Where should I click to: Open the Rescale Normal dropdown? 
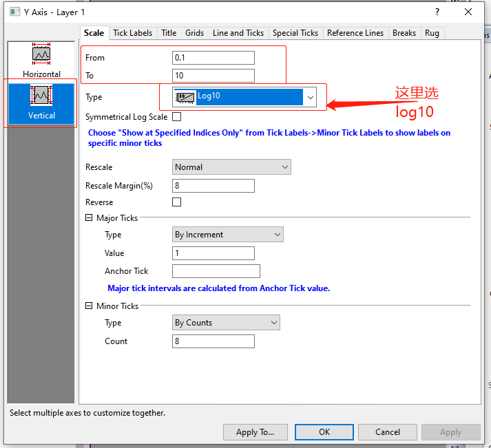pos(231,167)
